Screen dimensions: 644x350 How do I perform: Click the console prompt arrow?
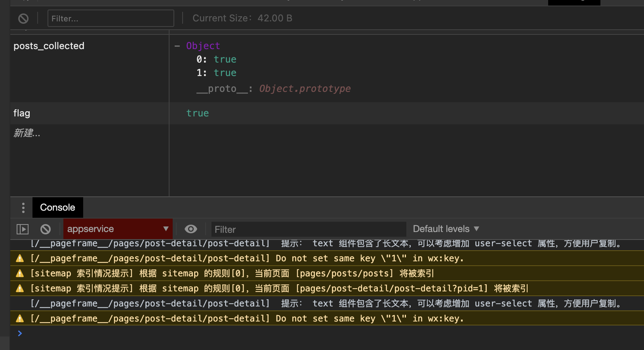(20, 333)
